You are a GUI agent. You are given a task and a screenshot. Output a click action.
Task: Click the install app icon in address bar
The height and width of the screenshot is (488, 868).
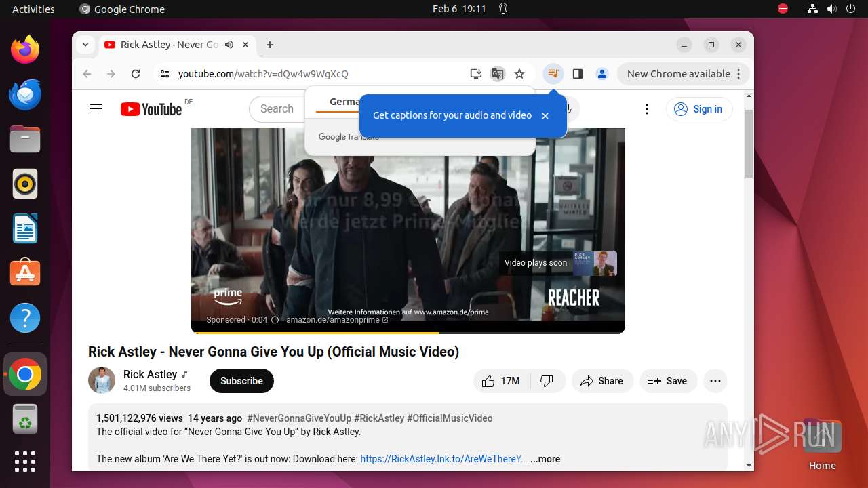[476, 74]
